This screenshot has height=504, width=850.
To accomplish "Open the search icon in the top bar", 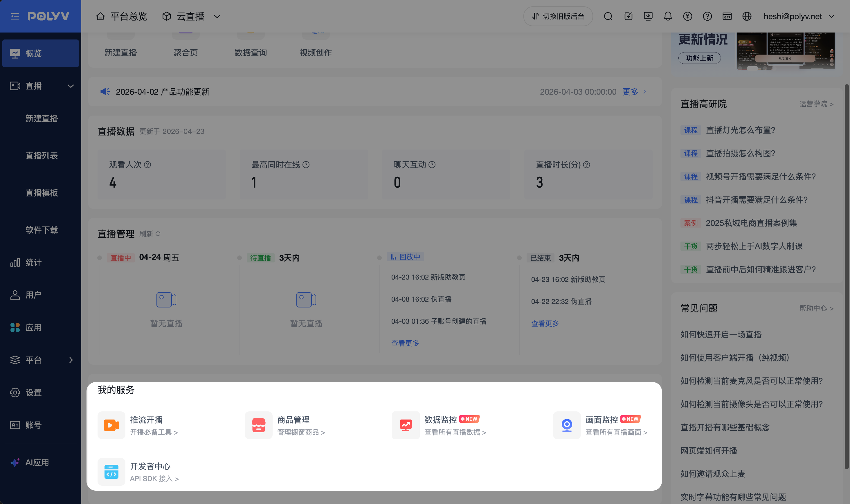I will (x=608, y=16).
